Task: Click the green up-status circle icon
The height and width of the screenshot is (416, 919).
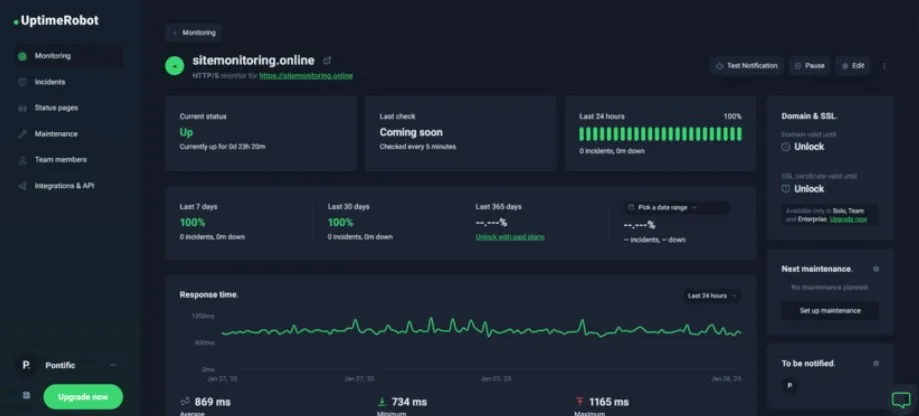Action: pyautogui.click(x=175, y=66)
